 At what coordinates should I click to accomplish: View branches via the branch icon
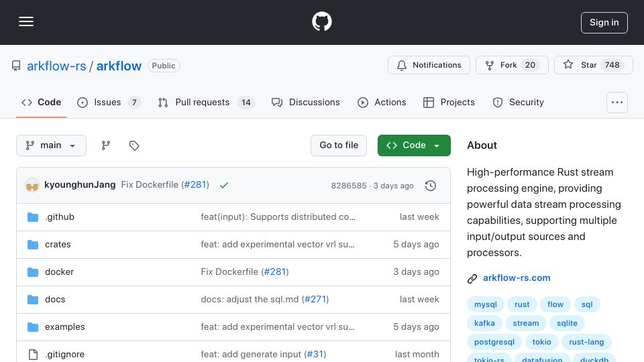(106, 145)
